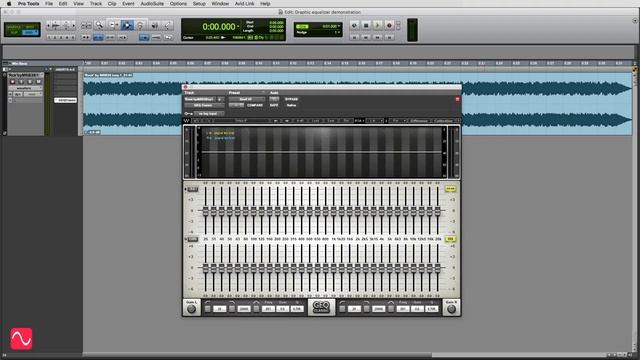Viewport: 640px width, 360px height.
Task: Click the Gain R knob
Action: tap(451, 309)
